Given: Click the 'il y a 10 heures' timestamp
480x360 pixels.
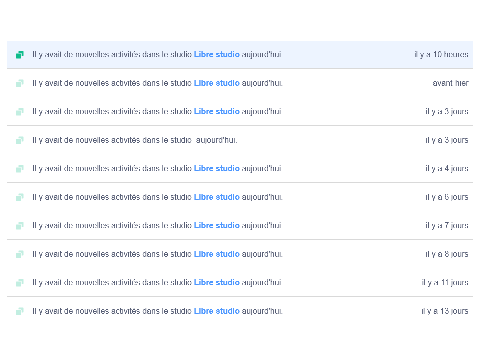Looking at the screenshot, I should pos(441,54).
